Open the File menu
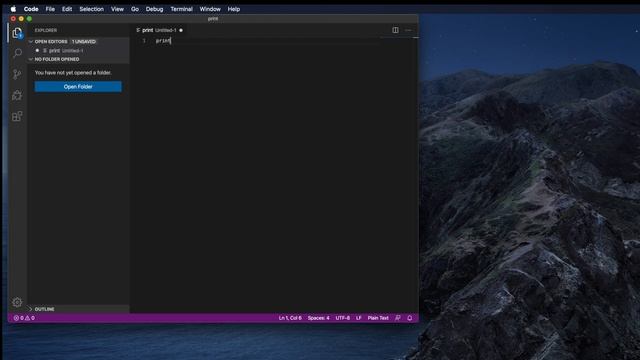The width and height of the screenshot is (640, 360). (x=50, y=9)
